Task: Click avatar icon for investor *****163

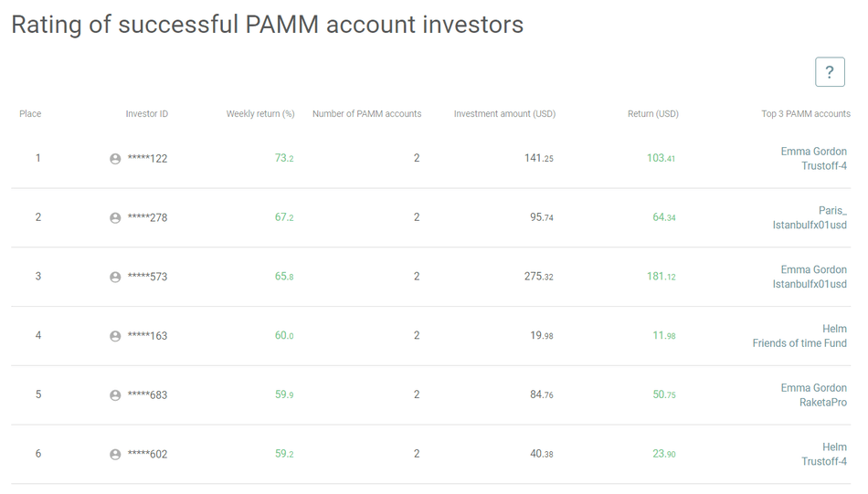Action: (115, 336)
